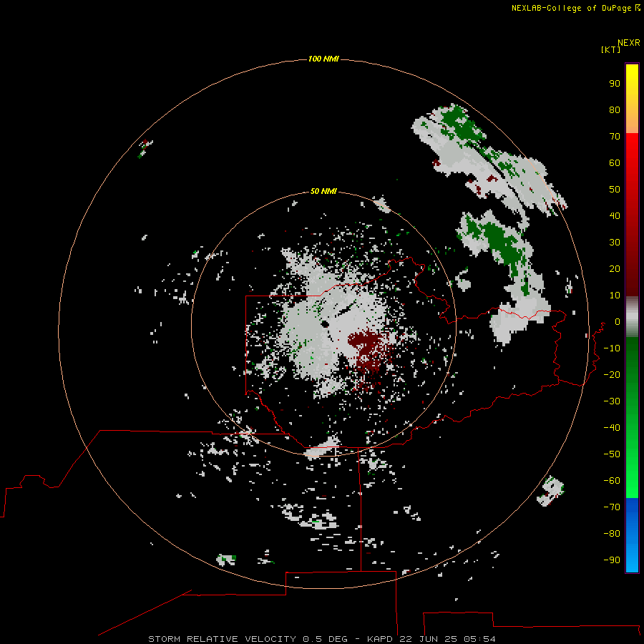Viewport: 644px width, 644px height.
Task: Click the black radar site hole at center
Action: pyautogui.click(x=326, y=324)
